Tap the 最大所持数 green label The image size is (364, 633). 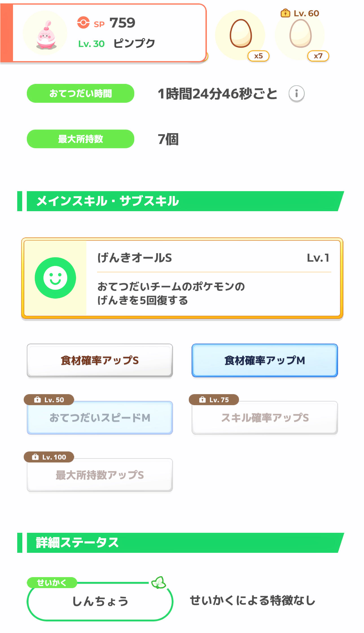point(80,139)
